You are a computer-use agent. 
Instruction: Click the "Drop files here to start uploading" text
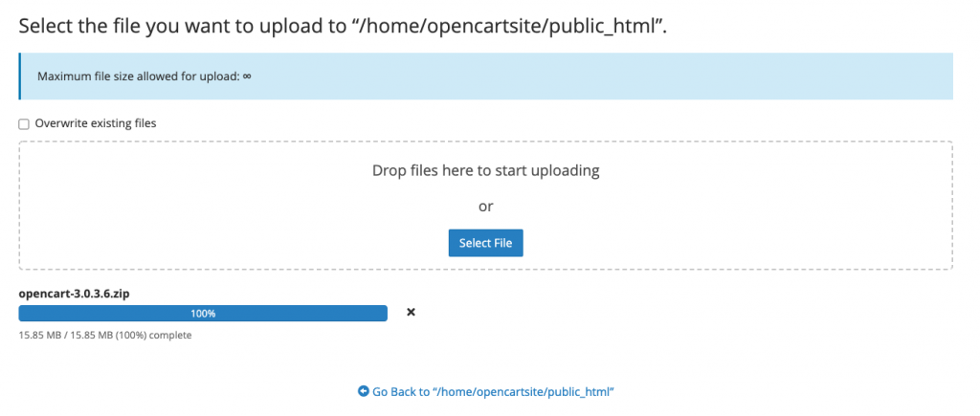point(485,171)
